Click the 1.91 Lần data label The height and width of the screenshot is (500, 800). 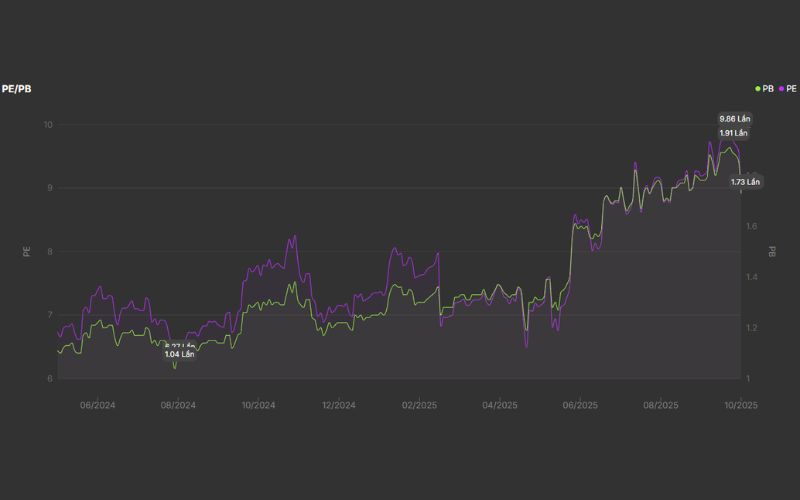pos(733,133)
